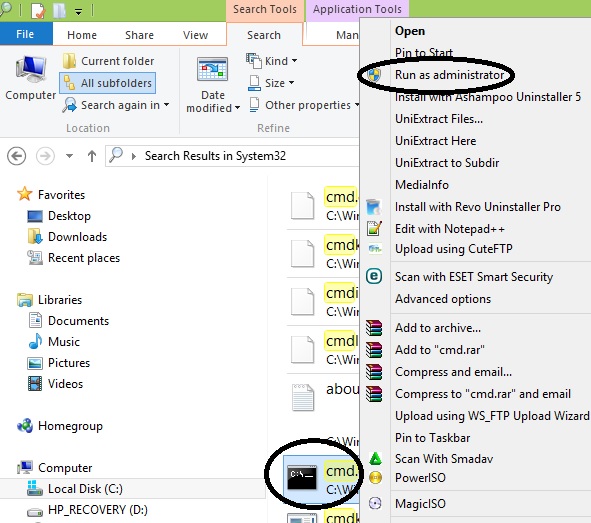Choose Add to archive... option
Image resolution: width=591 pixels, height=523 pixels.
[x=438, y=328]
